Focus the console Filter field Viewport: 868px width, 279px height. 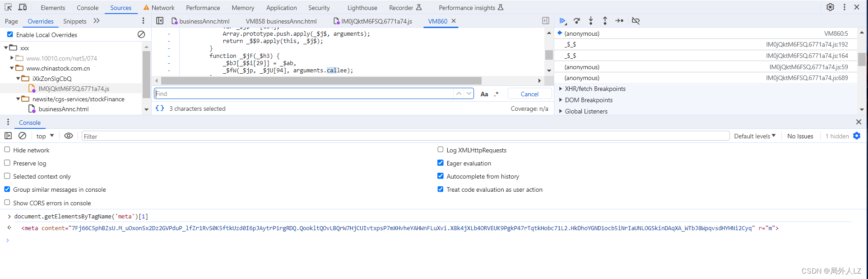(405, 136)
